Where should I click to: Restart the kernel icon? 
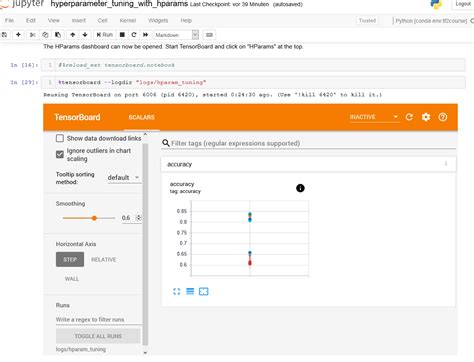[134, 35]
